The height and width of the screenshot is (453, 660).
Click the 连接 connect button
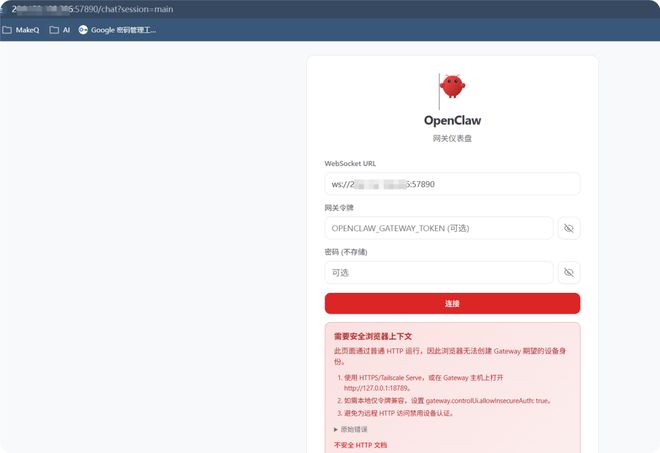[452, 304]
